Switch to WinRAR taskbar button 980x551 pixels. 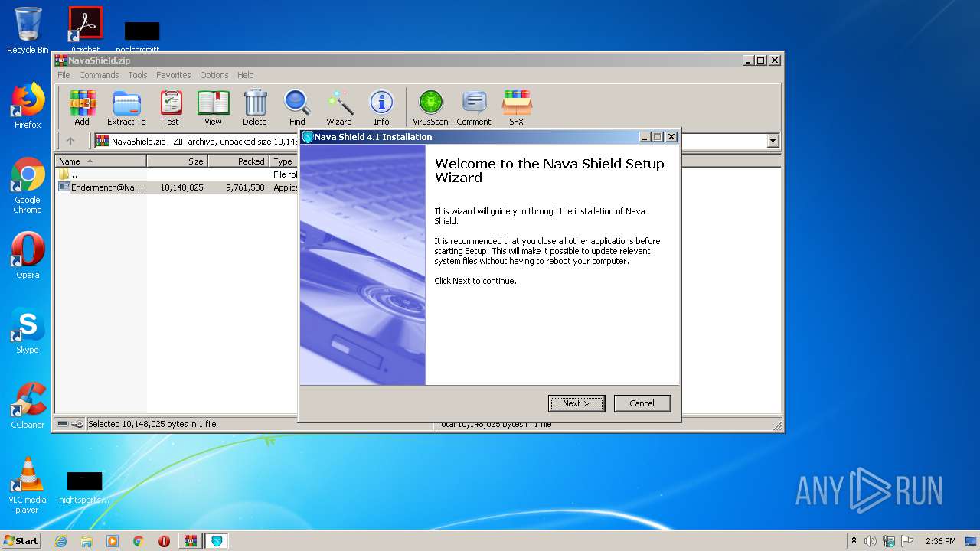[x=191, y=541]
